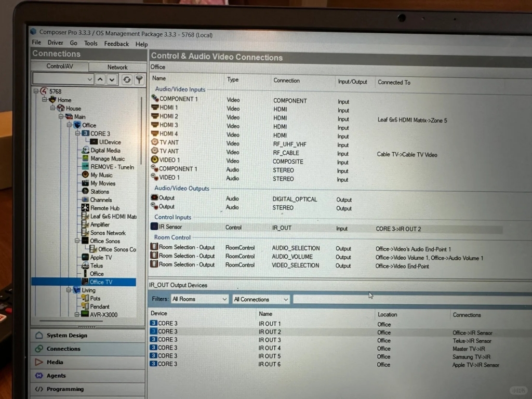Open the File menu
Viewport: 532px width, 399px height.
pyautogui.click(x=36, y=43)
